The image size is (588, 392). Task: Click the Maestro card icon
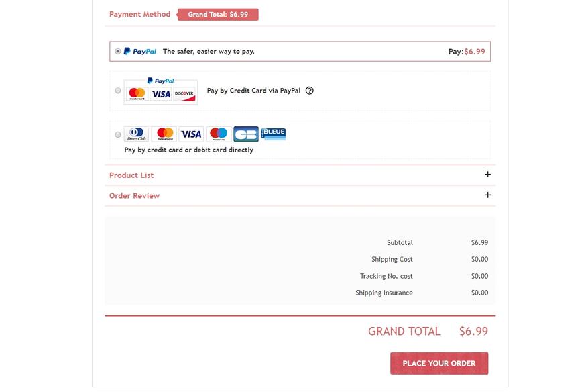tap(219, 134)
